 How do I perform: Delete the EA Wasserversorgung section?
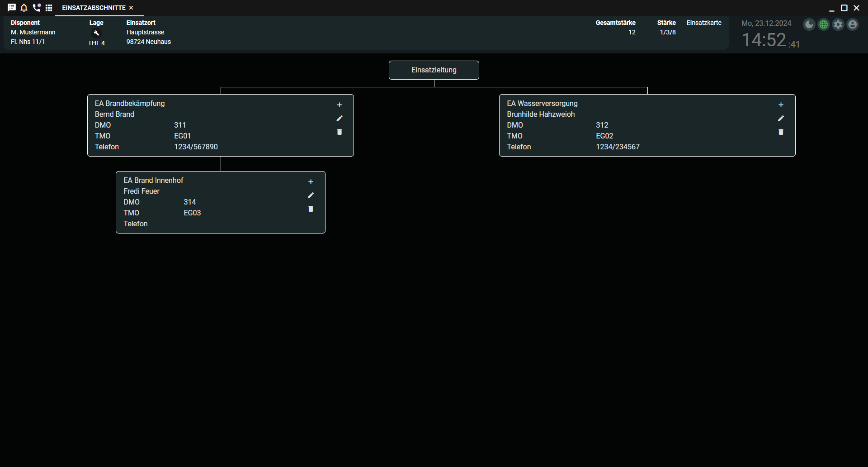coord(781,132)
